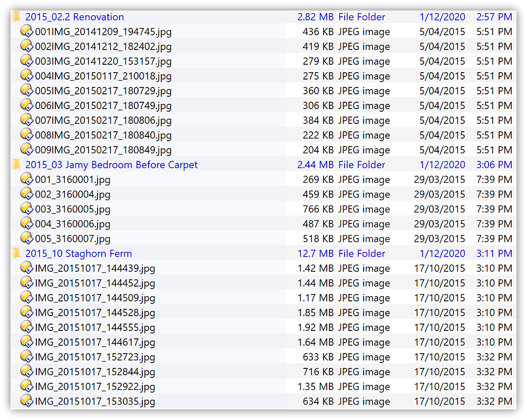The width and height of the screenshot is (527, 420).
Task: Click the 2015_03 Jamy Bedroom Before Carpet folder icon
Action: pyautogui.click(x=17, y=164)
